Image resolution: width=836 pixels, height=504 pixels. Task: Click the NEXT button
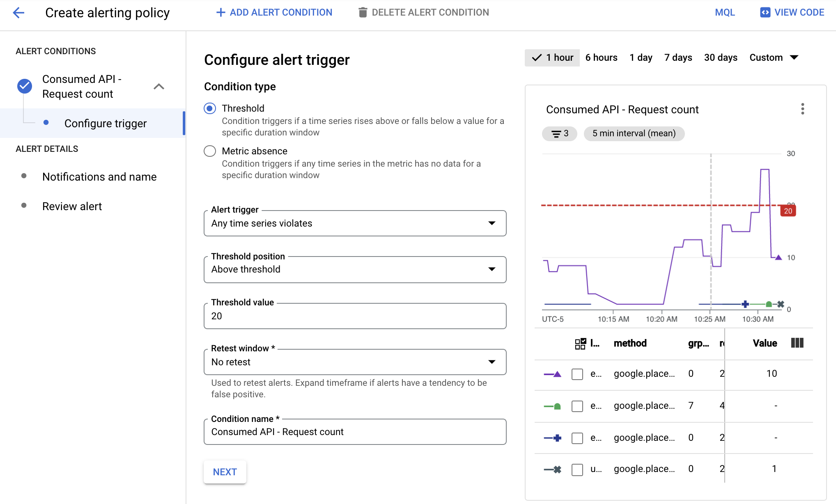pyautogui.click(x=225, y=472)
